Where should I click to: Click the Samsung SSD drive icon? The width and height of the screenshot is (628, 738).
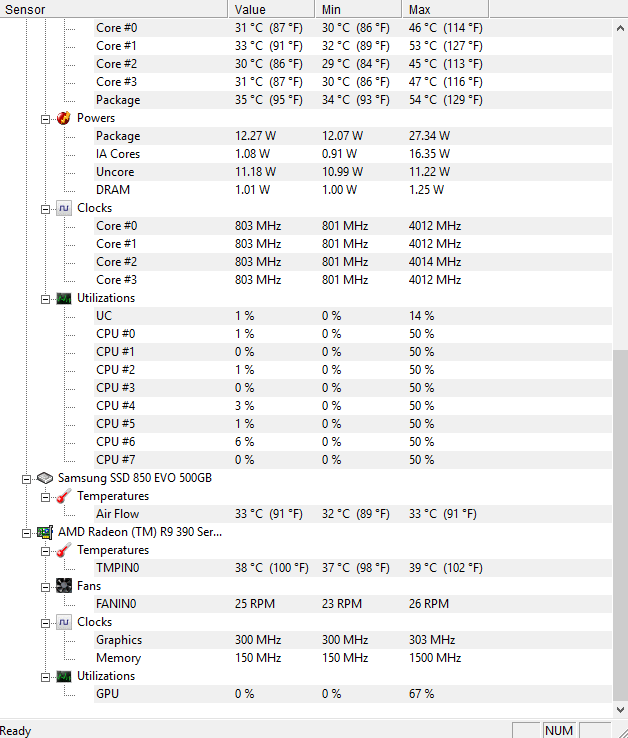point(45,478)
